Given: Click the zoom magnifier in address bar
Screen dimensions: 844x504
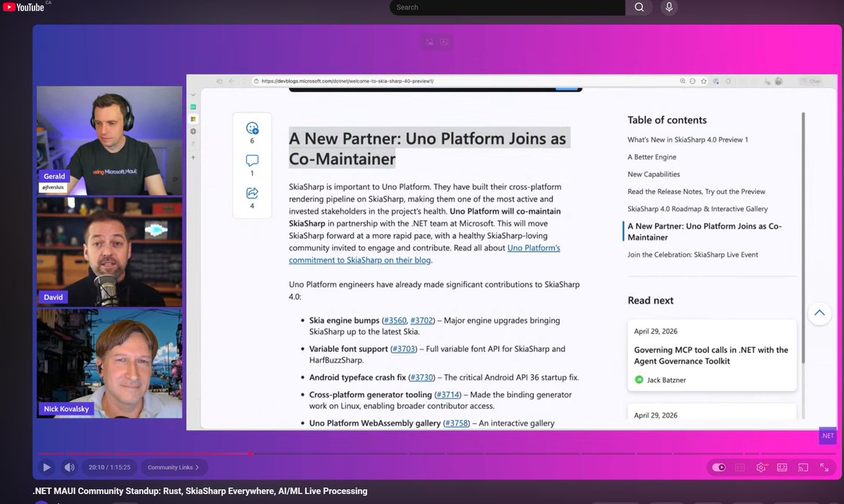Looking at the screenshot, I should point(682,81).
